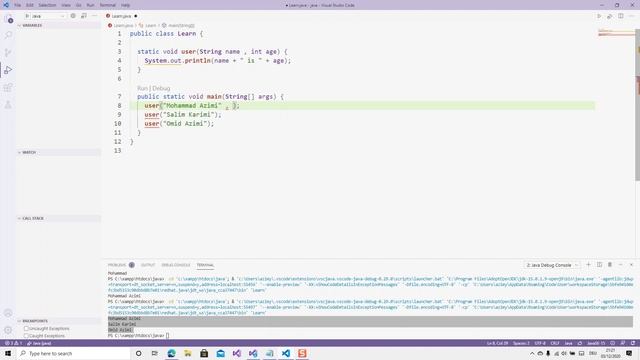The width and height of the screenshot is (640, 360).
Task: Open the File menu
Action: pyautogui.click(x=18, y=5)
